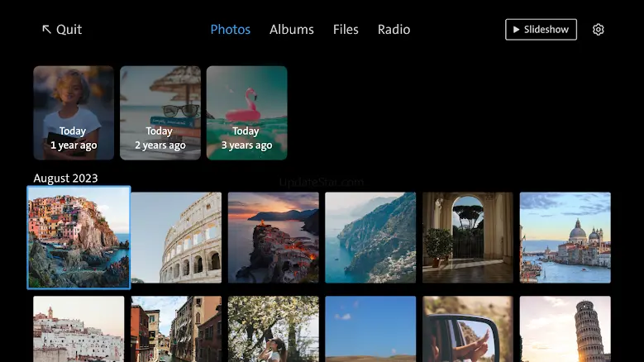View the steep coastline and sea photo
The image size is (644, 362).
[x=370, y=238]
